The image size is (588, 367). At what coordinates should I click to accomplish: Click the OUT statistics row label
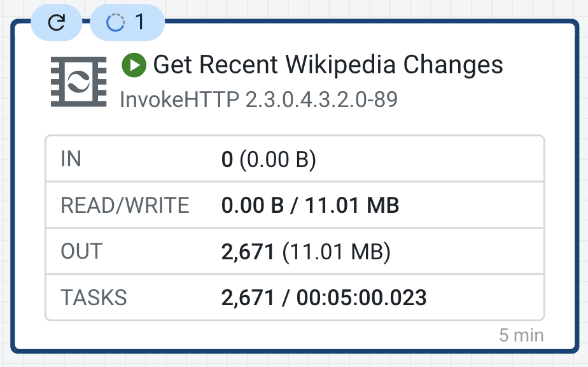coord(81,251)
